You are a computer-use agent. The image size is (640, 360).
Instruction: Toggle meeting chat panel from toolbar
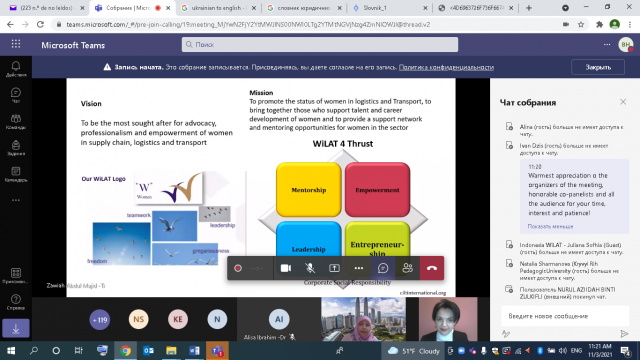(383, 268)
